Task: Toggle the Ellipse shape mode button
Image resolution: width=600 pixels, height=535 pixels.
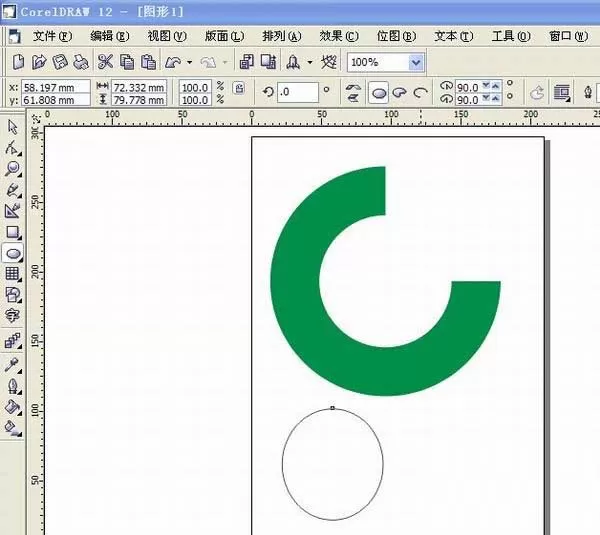Action: click(x=378, y=93)
